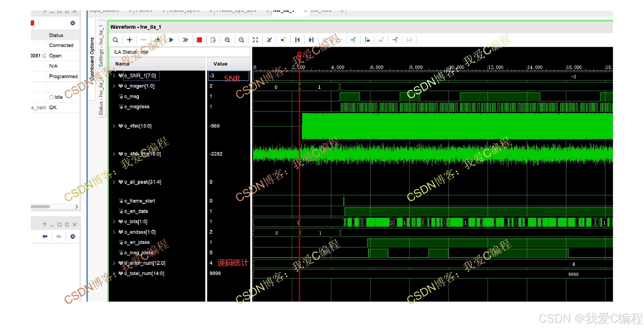Click the left panel horizontal scrollbar
Screen dimensions: 644x329
(x=40, y=207)
